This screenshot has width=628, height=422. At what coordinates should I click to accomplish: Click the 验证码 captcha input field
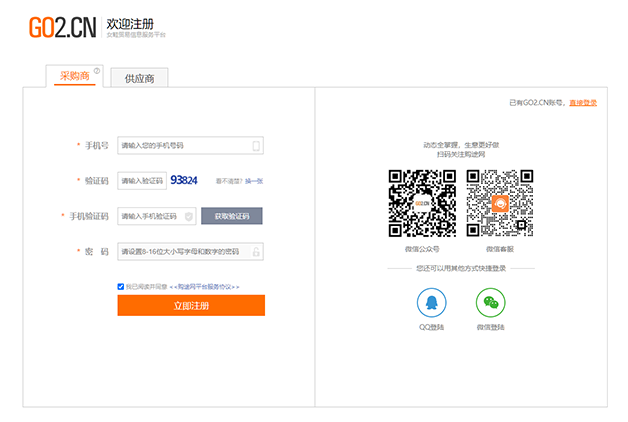click(x=141, y=181)
